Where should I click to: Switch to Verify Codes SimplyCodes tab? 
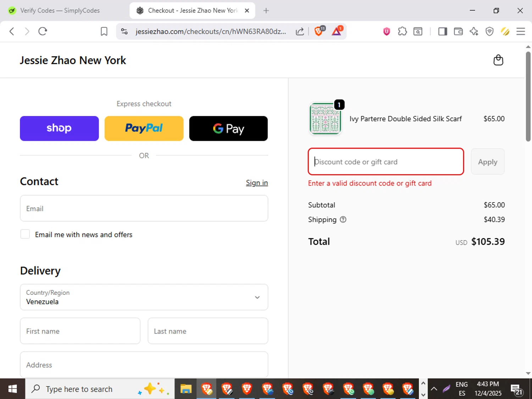60,11
